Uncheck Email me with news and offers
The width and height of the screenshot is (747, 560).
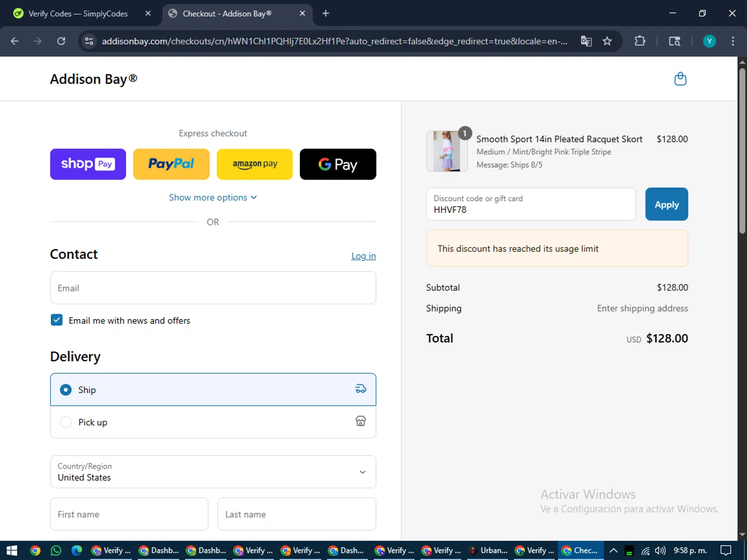pos(57,320)
